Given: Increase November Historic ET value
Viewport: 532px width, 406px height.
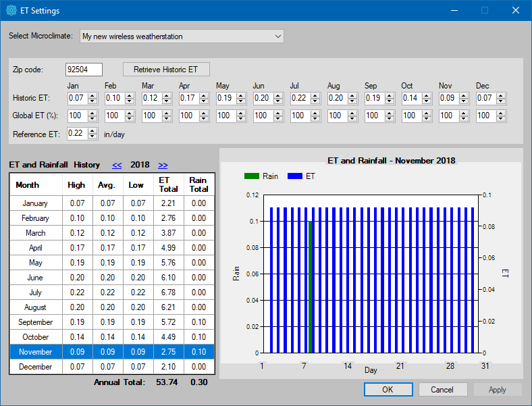Looking at the screenshot, I should pyautogui.click(x=464, y=96).
